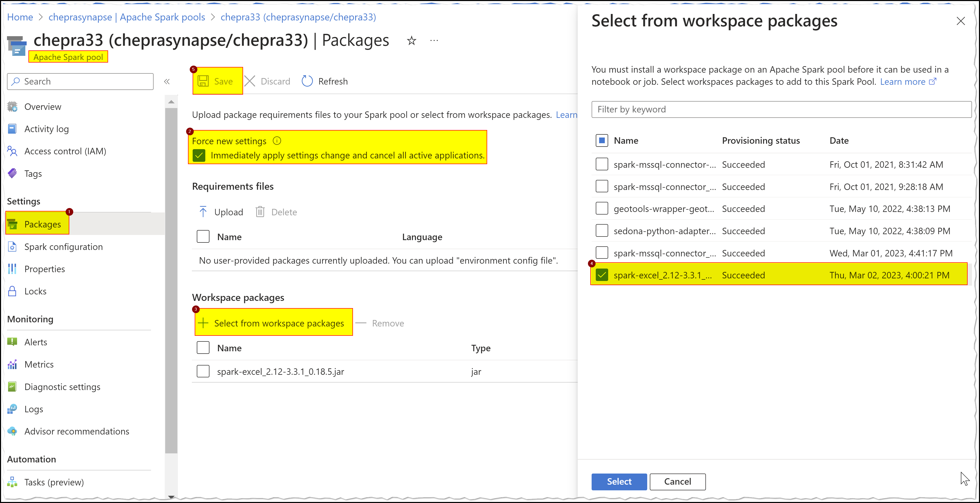
Task: Click the Apache Spark pool resource icon
Action: 17,46
